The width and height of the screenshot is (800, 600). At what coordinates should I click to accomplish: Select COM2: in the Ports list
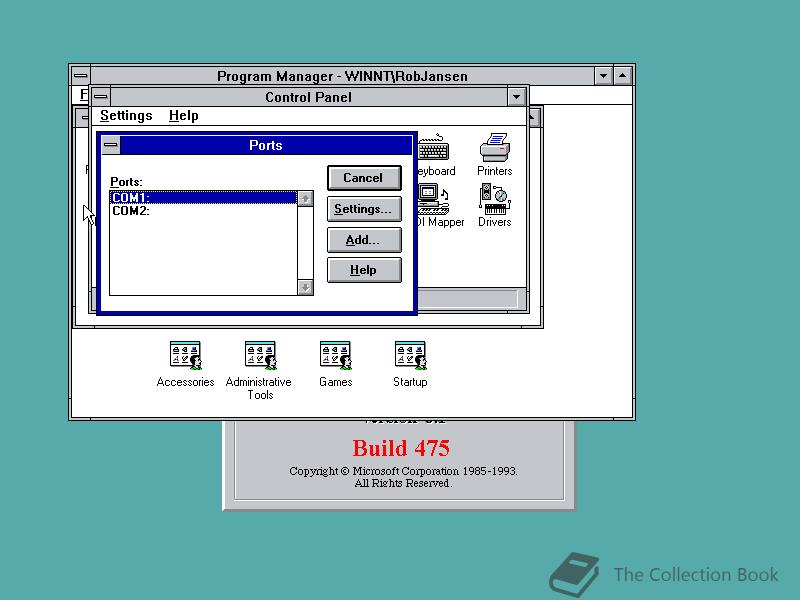[203, 211]
